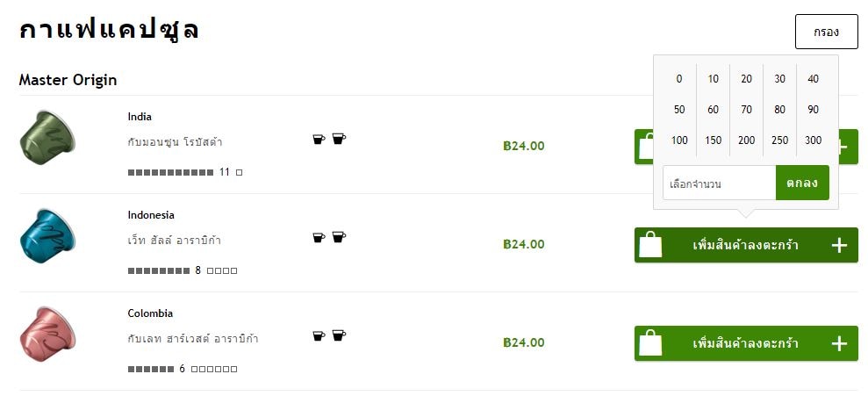Open the กรอง filter button
Screen dimensions: 868x403
(826, 32)
